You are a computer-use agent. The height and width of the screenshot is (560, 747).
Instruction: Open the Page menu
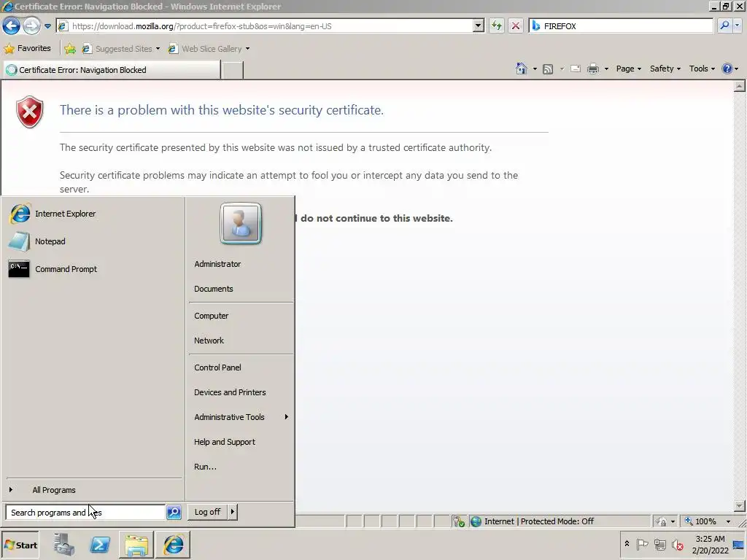point(628,69)
